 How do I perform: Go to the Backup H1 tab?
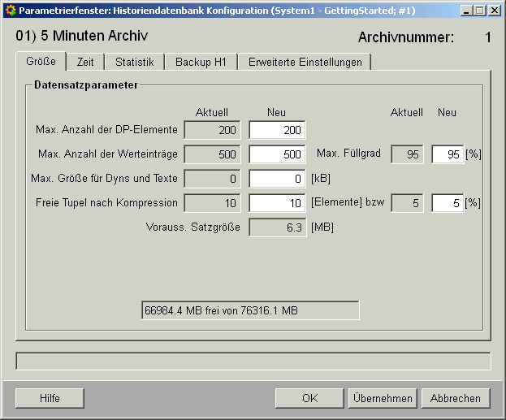coord(201,63)
